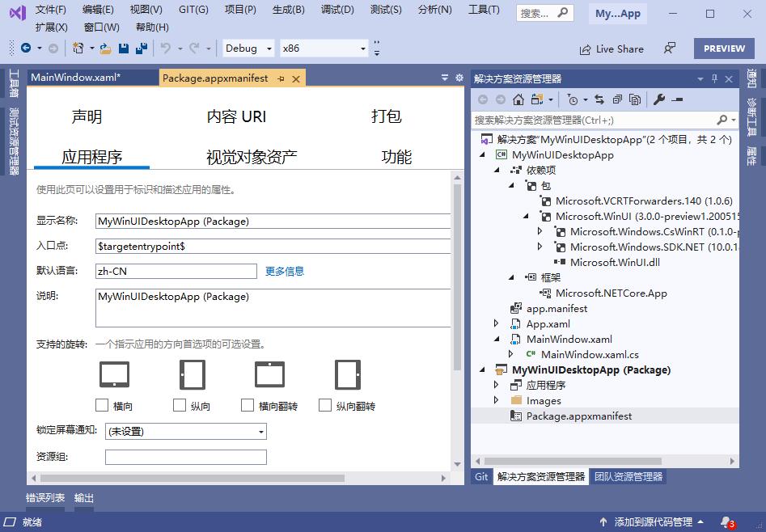Viewport: 766px width, 532px height.
Task: Select Save All on the toolbar
Action: pyautogui.click(x=142, y=49)
